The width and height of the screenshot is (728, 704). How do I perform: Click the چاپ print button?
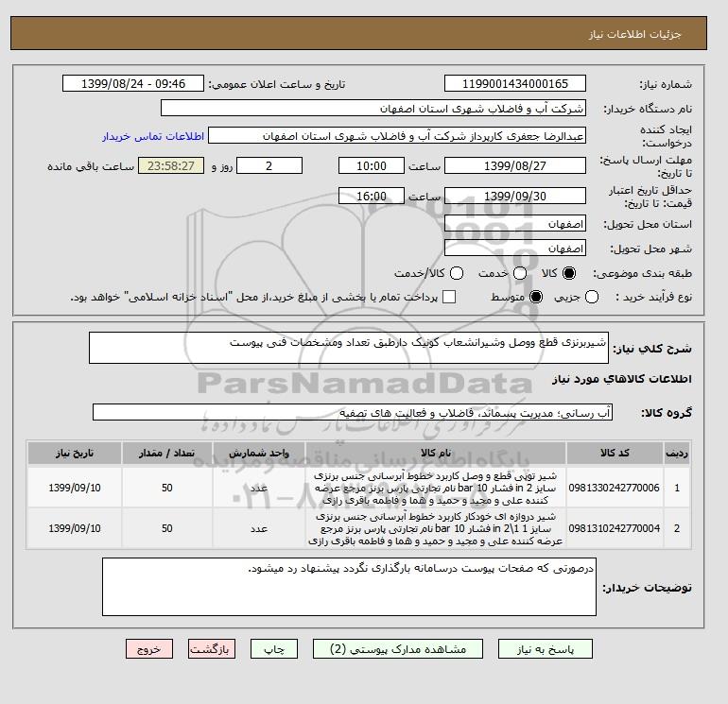pos(274,649)
